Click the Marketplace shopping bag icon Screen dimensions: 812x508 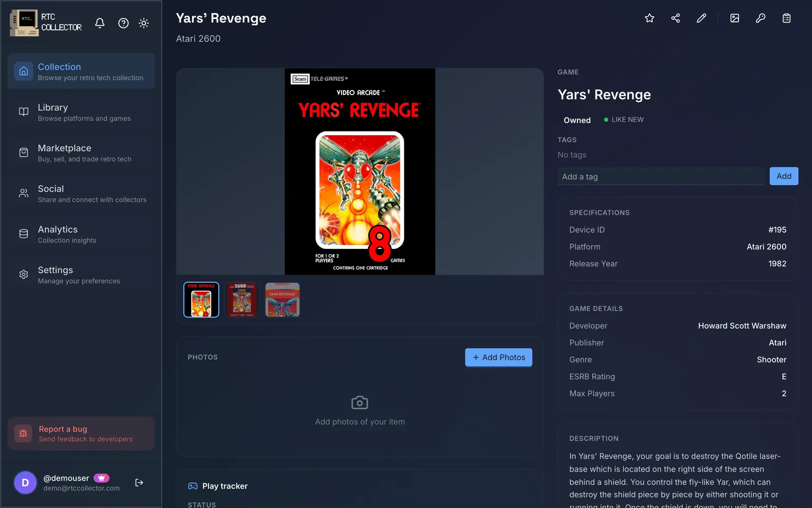(24, 152)
